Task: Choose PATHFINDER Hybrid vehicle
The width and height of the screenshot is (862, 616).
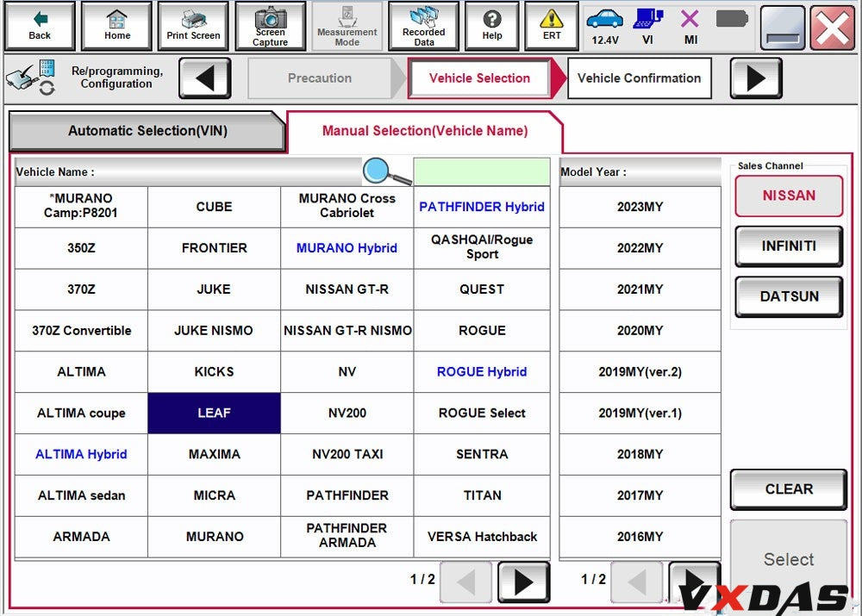Action: click(482, 207)
